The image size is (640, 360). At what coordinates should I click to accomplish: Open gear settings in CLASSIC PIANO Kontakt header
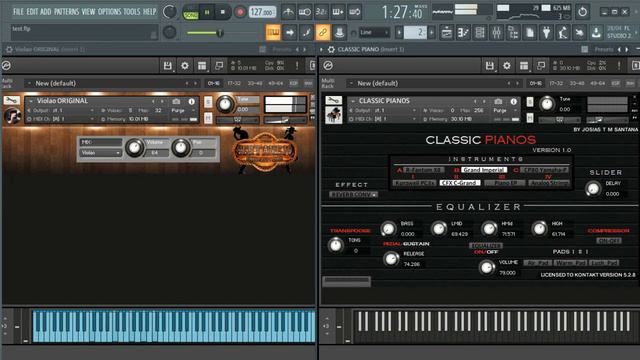point(507,65)
